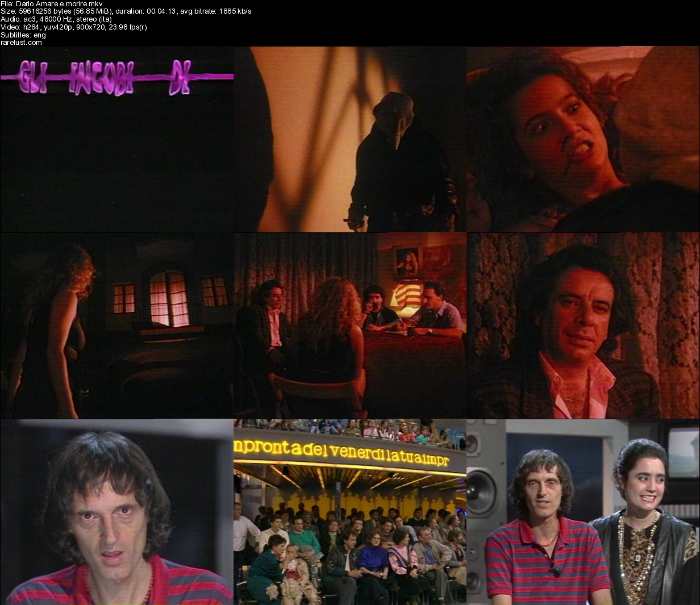Open the masked silhouette figure thumbnail
The image size is (700, 605).
[x=349, y=139]
